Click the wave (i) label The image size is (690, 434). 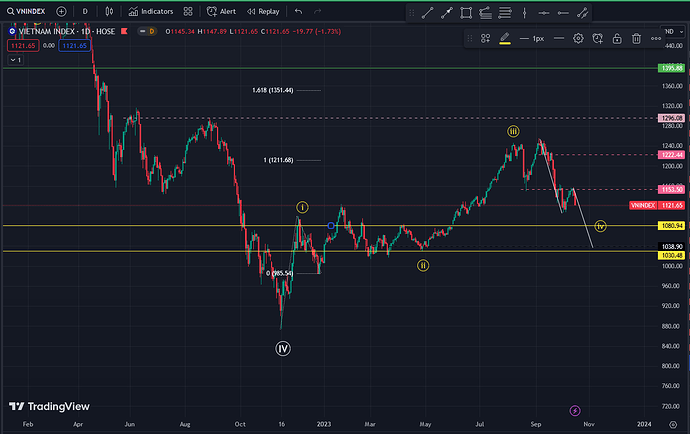coord(302,207)
